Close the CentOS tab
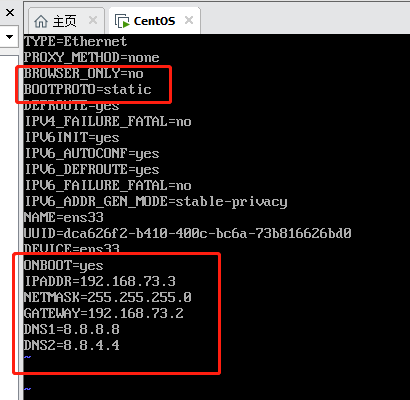The width and height of the screenshot is (410, 400). pos(189,20)
